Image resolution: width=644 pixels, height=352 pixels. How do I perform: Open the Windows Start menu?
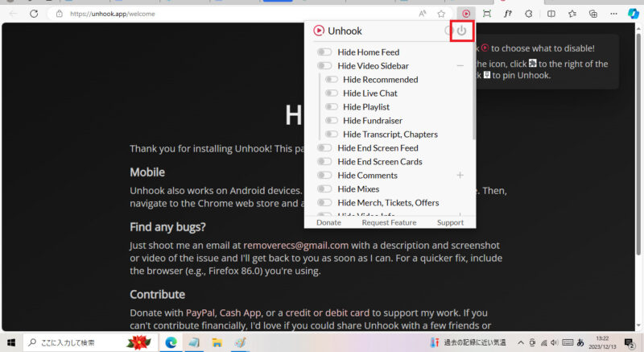click(11, 342)
